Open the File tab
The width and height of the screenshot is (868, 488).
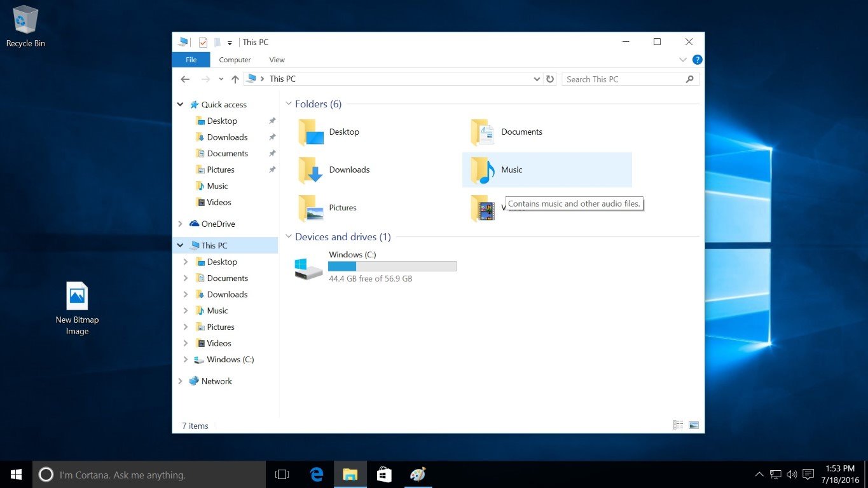click(x=191, y=60)
